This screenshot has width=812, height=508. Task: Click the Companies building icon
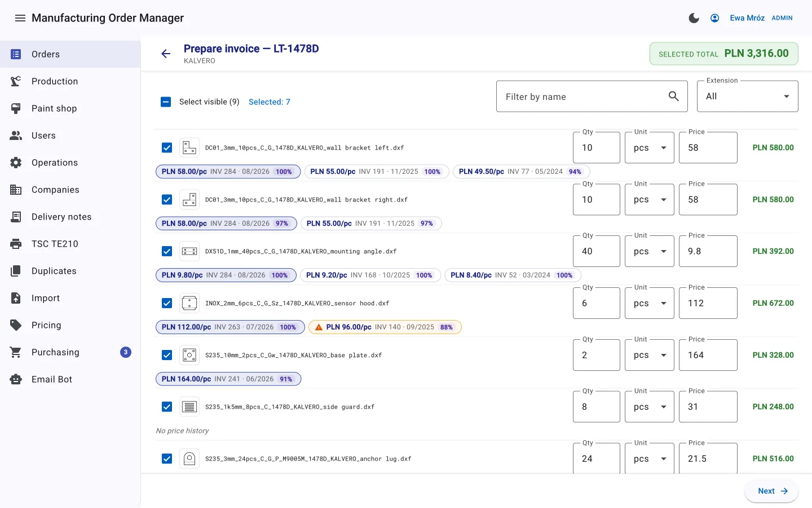click(16, 190)
